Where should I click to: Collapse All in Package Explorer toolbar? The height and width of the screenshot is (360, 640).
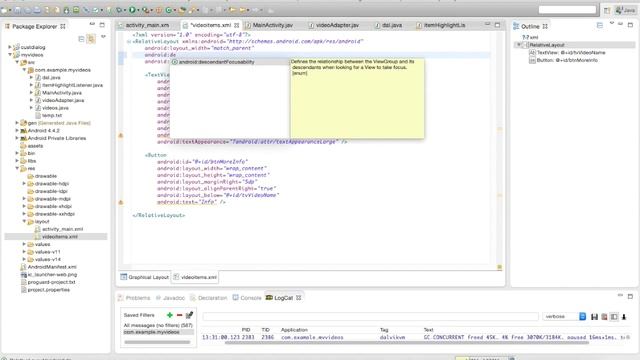[81, 38]
